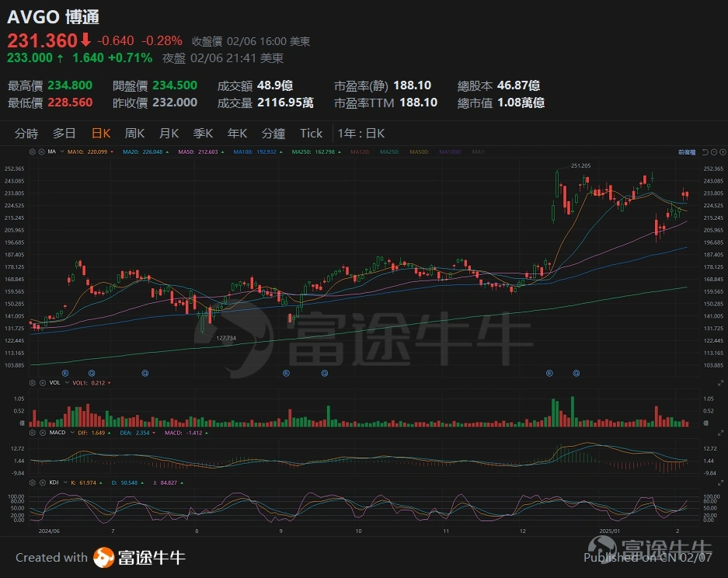The height and width of the screenshot is (578, 728).
Task: Click the 市盈率TTM value 188.10
Action: pyautogui.click(x=418, y=103)
